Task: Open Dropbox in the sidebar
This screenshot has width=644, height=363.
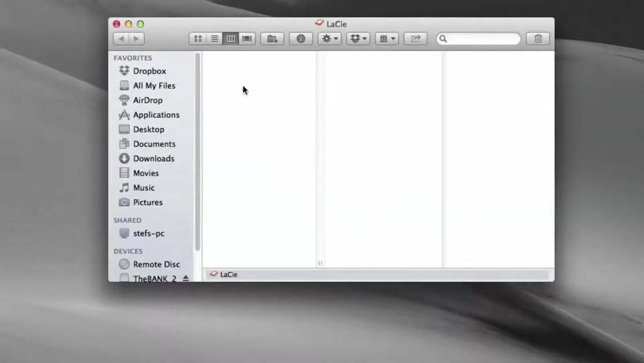Action: [x=142, y=71]
